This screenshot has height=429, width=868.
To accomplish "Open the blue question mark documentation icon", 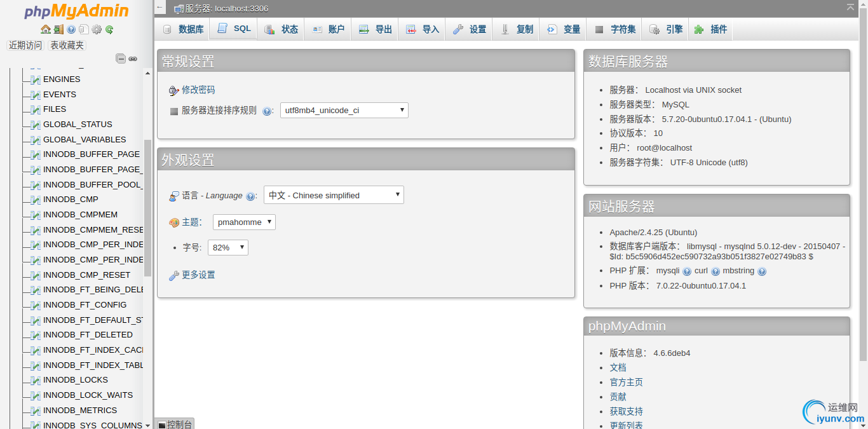I will (x=71, y=29).
